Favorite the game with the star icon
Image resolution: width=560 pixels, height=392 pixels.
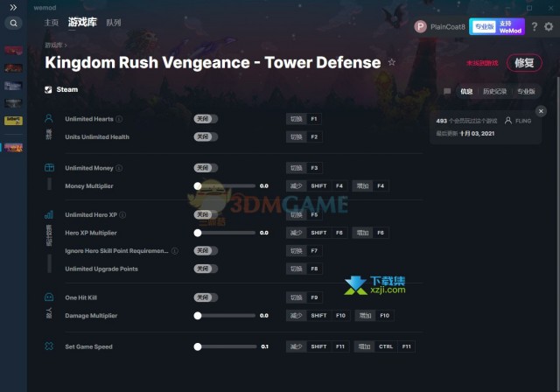coord(392,63)
